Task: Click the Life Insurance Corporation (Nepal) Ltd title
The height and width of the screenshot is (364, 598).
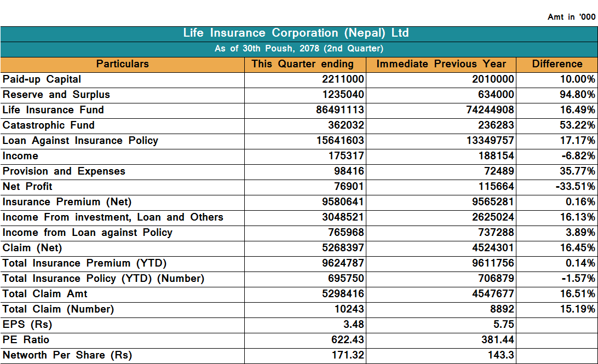Action: click(x=296, y=33)
